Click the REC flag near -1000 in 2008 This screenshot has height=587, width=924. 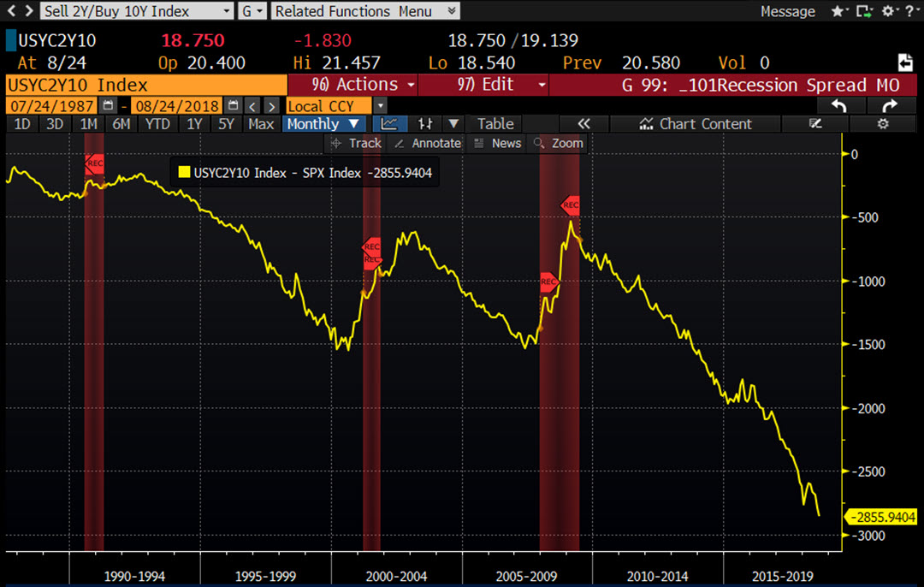548,282
